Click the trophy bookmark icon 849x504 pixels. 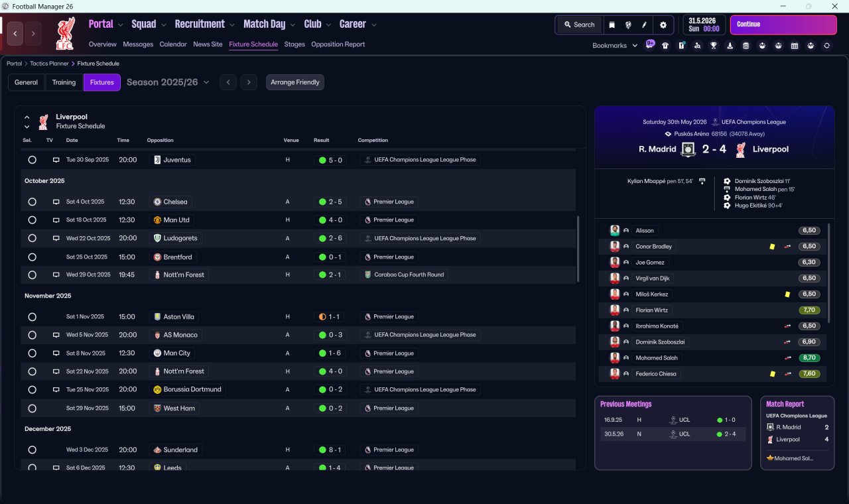pyautogui.click(x=714, y=46)
